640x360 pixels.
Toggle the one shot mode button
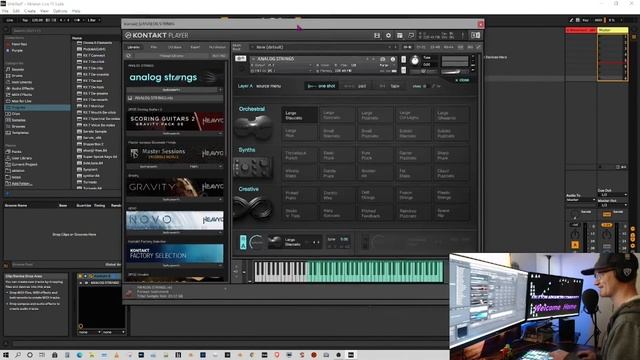click(322, 86)
